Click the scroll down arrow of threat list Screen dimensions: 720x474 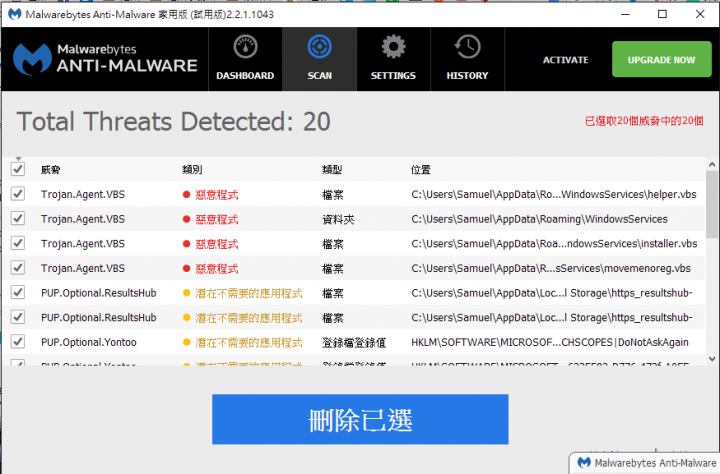[712, 359]
